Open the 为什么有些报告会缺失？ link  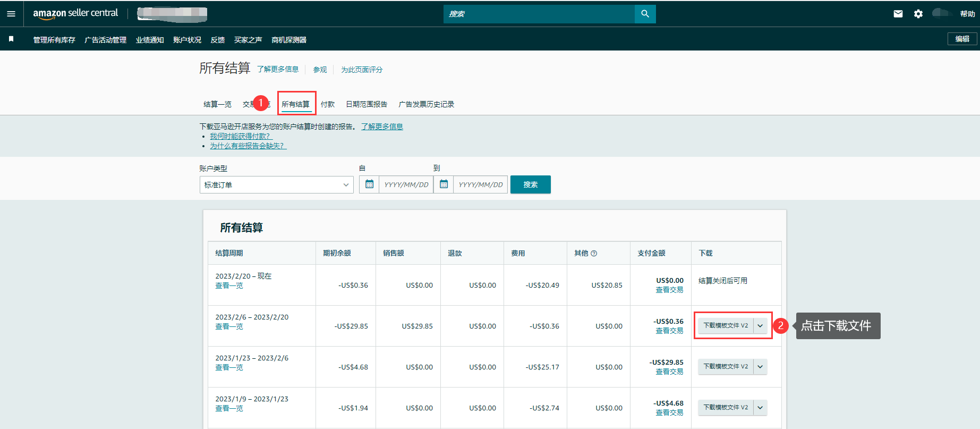click(248, 146)
